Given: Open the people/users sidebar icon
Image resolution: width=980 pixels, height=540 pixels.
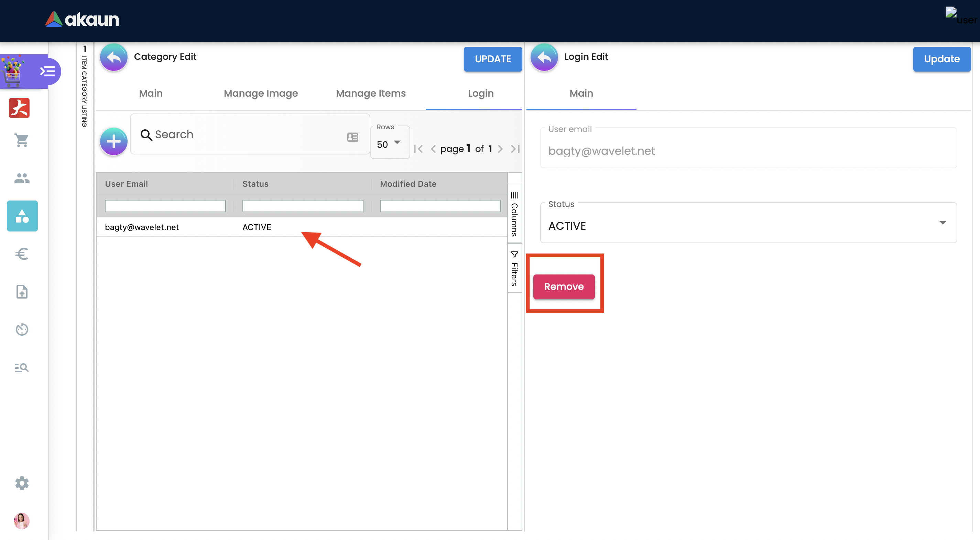Looking at the screenshot, I should click(22, 178).
